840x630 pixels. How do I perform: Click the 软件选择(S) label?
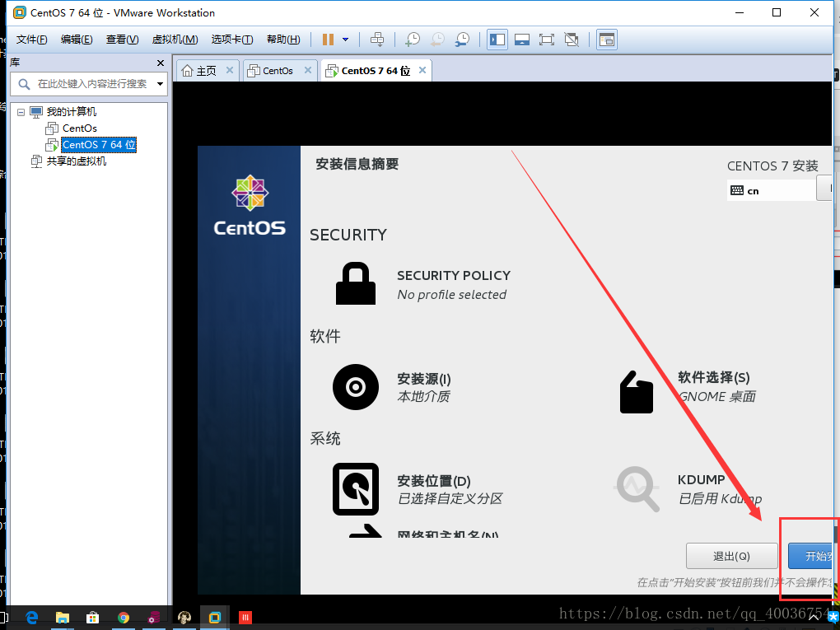point(713,377)
